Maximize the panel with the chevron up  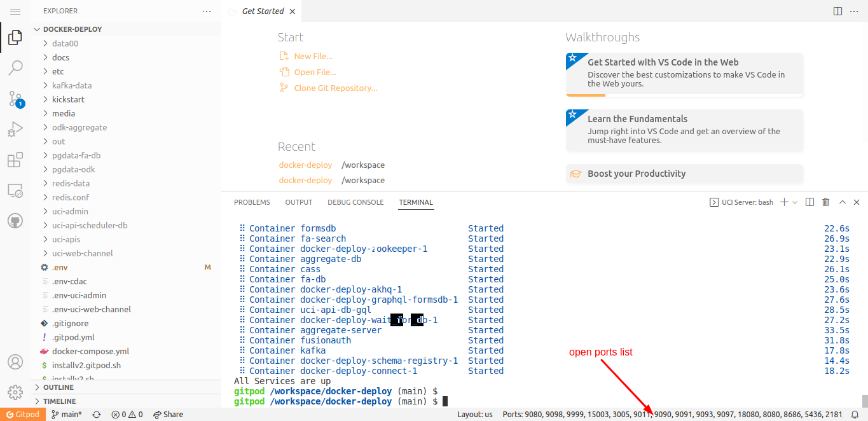click(x=843, y=202)
